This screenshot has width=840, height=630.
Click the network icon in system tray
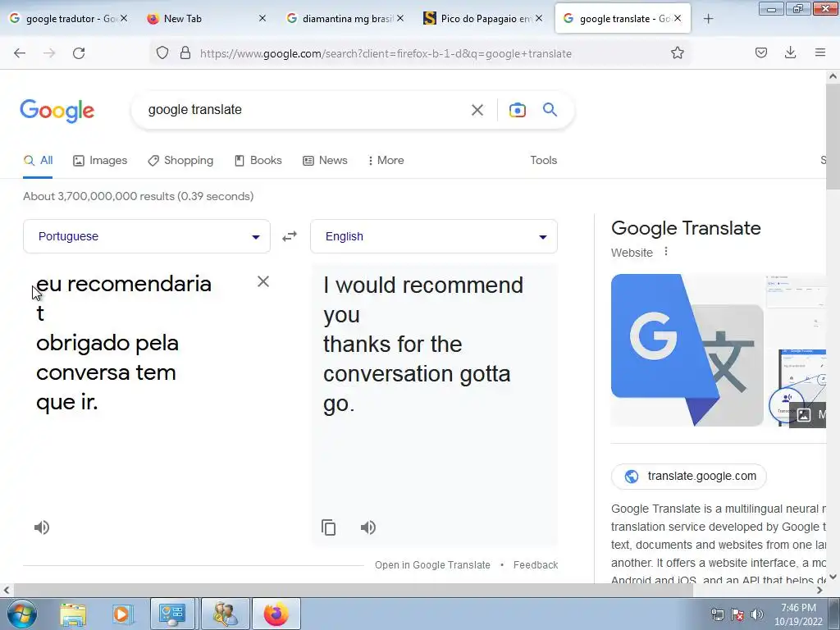[x=717, y=614]
